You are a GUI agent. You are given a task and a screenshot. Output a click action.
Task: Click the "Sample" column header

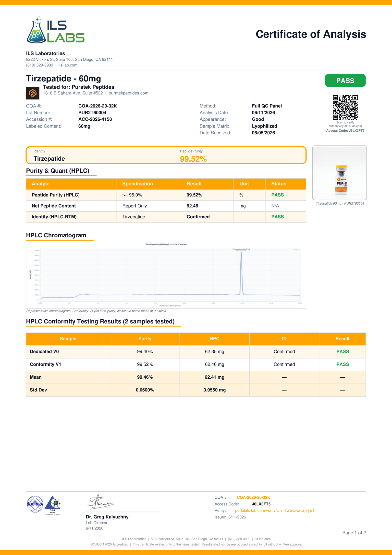[x=68, y=339]
